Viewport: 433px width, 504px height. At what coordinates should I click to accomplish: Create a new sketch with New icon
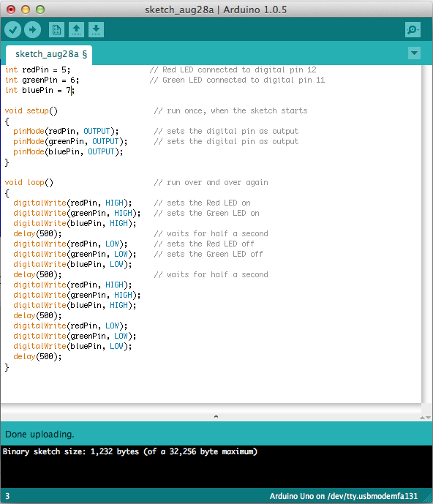click(56, 30)
